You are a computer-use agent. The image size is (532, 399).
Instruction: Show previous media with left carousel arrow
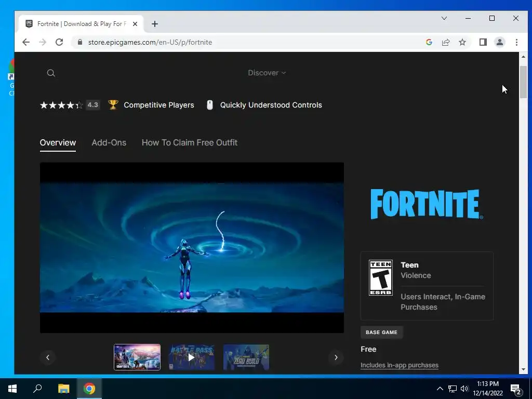48,357
